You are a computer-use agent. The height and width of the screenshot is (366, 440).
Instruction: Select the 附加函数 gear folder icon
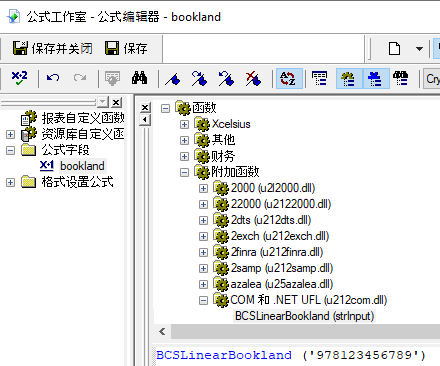pyautogui.click(x=202, y=172)
